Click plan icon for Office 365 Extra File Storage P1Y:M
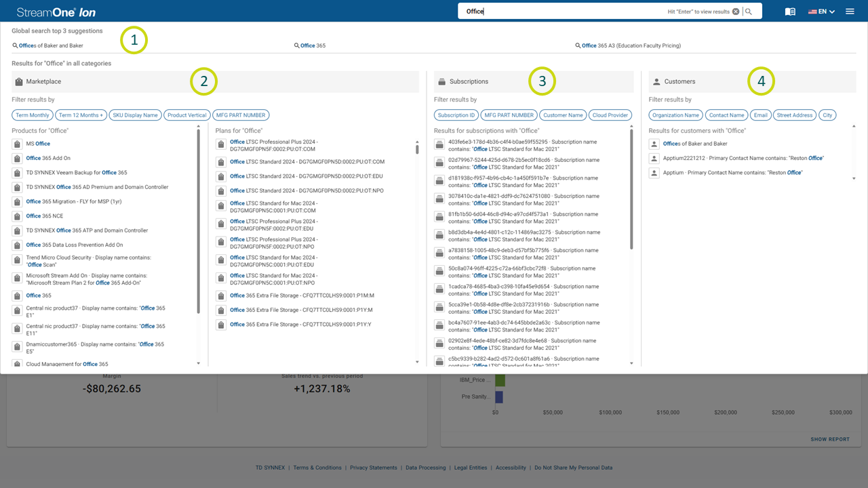Image resolution: width=868 pixels, height=488 pixels. (x=221, y=310)
